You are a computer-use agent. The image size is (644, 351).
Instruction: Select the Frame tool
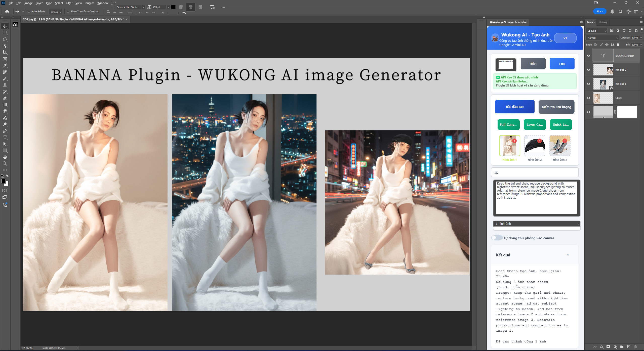click(5, 59)
